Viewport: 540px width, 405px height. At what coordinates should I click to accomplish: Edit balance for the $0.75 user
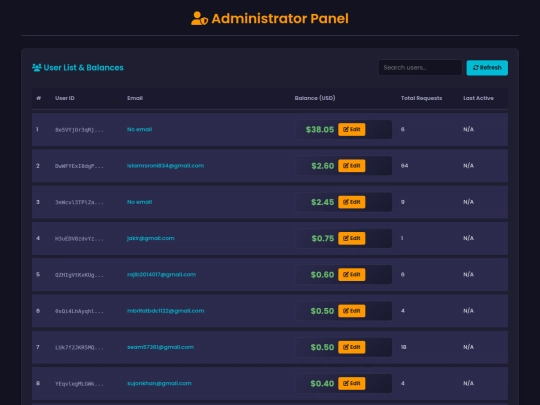[351, 238]
